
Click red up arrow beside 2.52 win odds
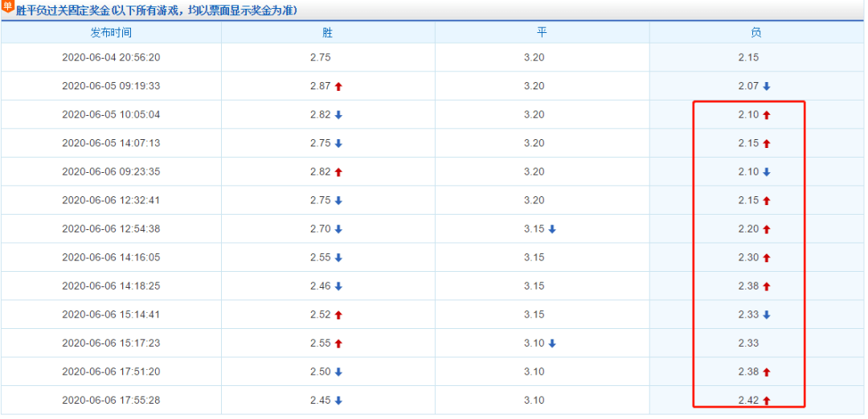coord(338,314)
